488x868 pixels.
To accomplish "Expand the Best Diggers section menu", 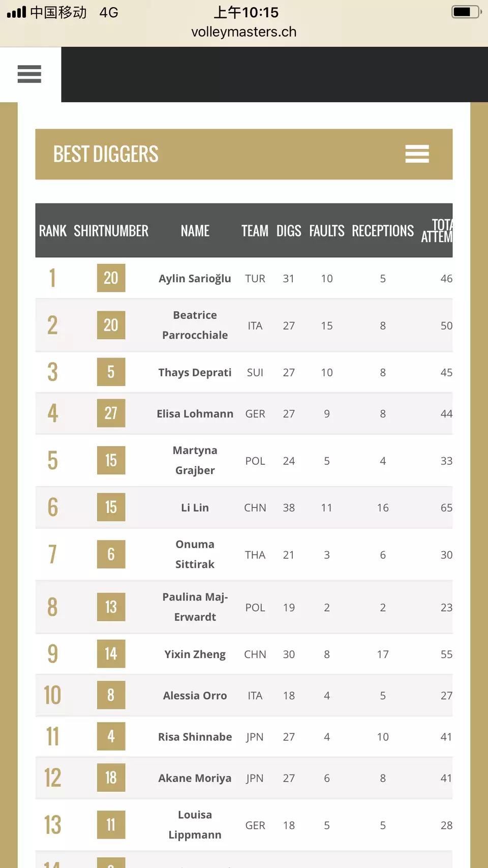I will click(x=417, y=154).
